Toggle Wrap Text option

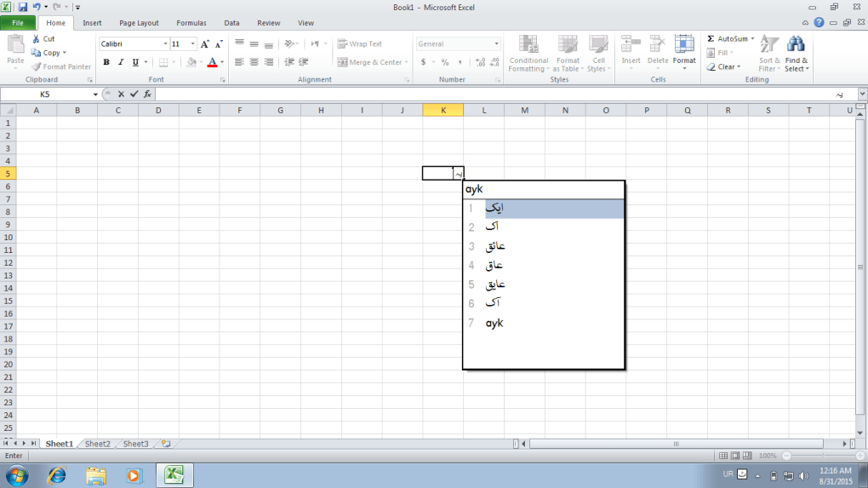point(360,44)
